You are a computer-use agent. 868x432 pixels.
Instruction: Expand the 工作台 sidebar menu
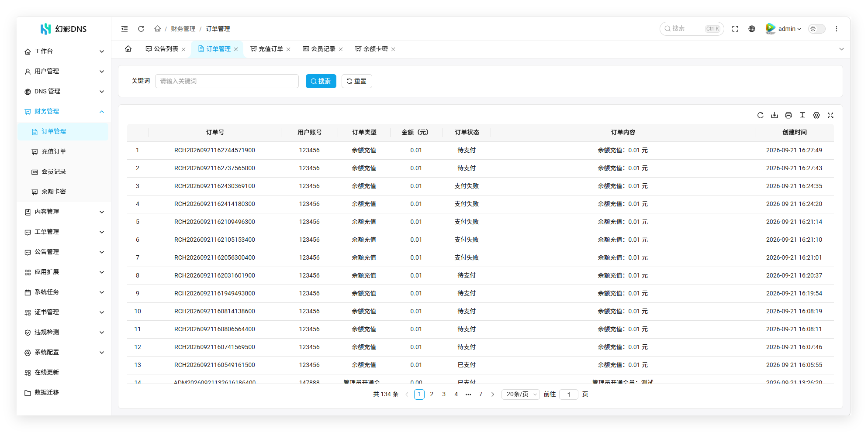coord(64,51)
